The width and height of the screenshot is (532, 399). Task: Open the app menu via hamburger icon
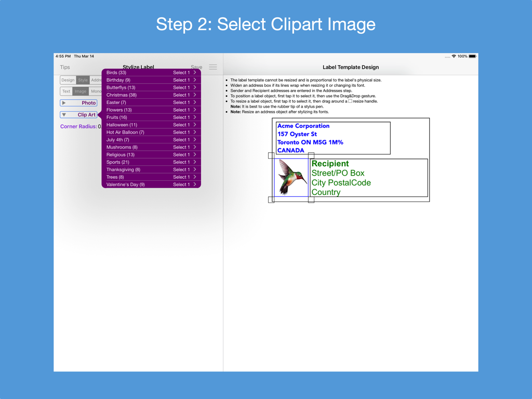point(212,66)
